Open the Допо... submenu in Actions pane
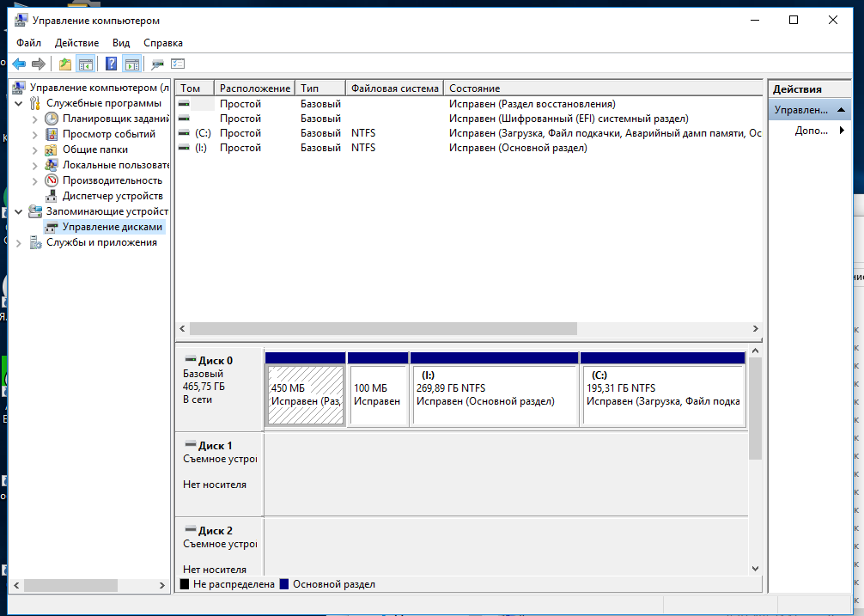This screenshot has width=864, height=616. click(842, 131)
